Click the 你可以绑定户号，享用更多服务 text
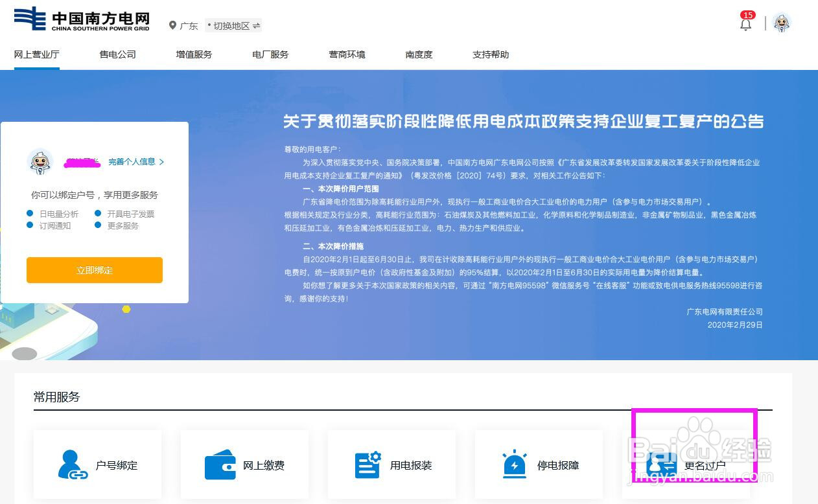The height and width of the screenshot is (504, 818). point(95,195)
